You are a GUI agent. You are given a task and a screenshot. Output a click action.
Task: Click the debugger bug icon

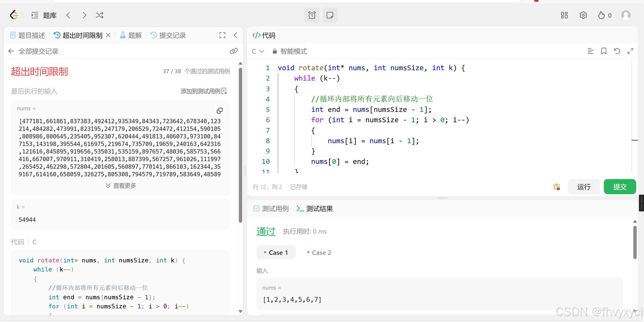click(557, 187)
